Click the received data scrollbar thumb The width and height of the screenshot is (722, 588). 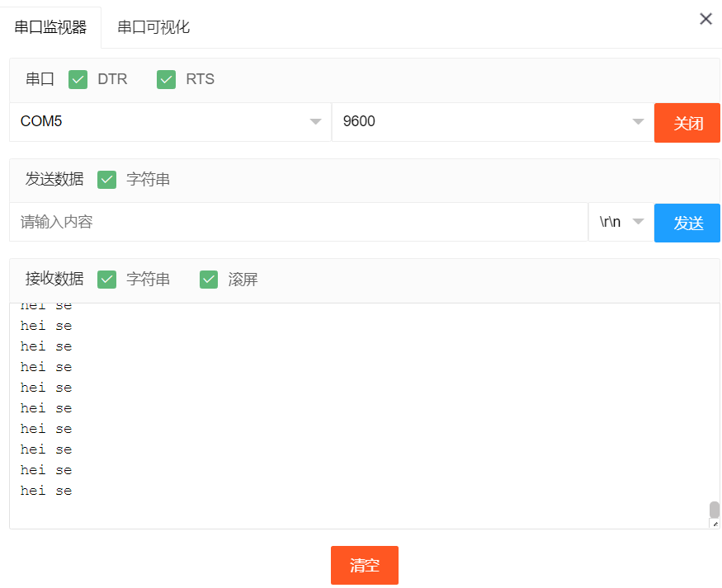coord(715,510)
